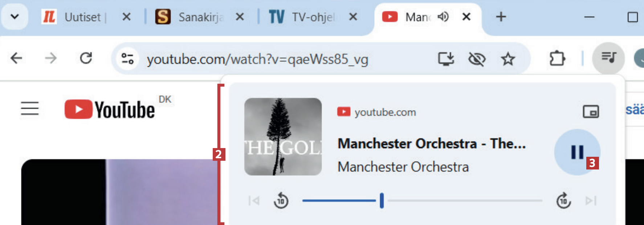Toggle the global media controls button
The image size is (644, 225).
pos(608,58)
